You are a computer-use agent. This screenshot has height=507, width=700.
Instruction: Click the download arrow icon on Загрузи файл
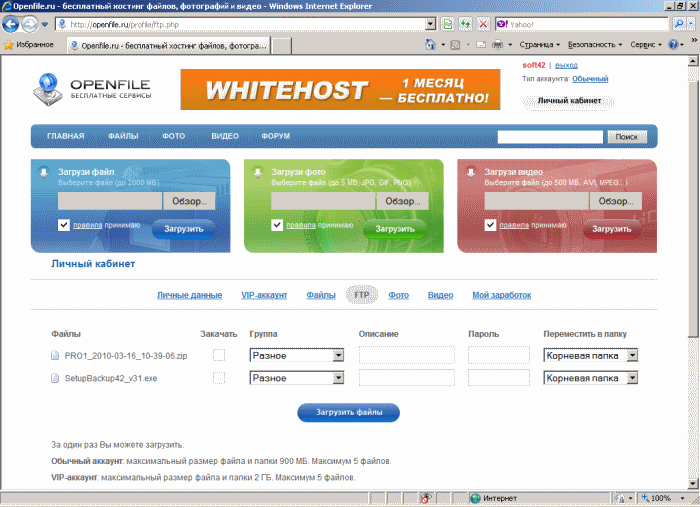click(x=44, y=172)
